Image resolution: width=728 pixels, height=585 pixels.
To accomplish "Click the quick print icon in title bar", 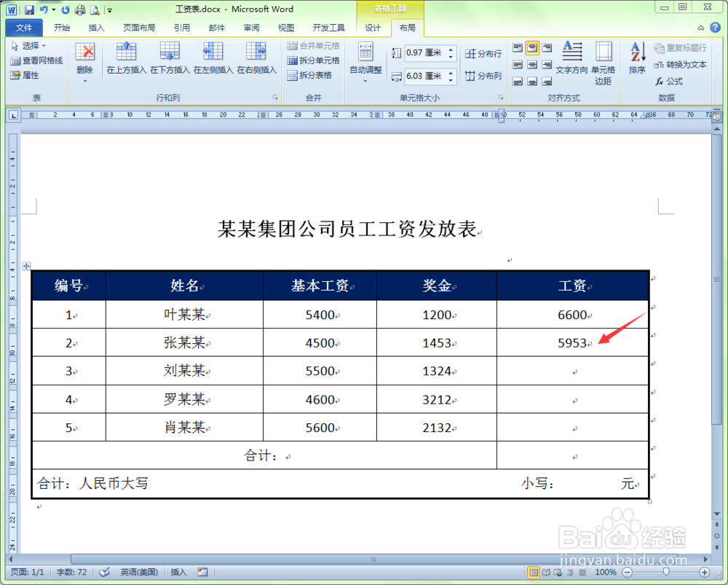I will pyautogui.click(x=80, y=9).
